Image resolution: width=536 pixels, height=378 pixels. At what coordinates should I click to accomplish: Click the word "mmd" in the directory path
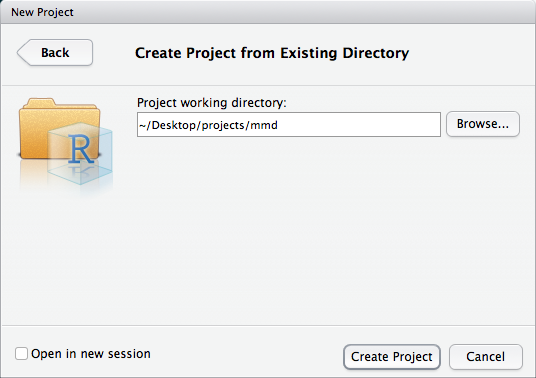point(264,125)
